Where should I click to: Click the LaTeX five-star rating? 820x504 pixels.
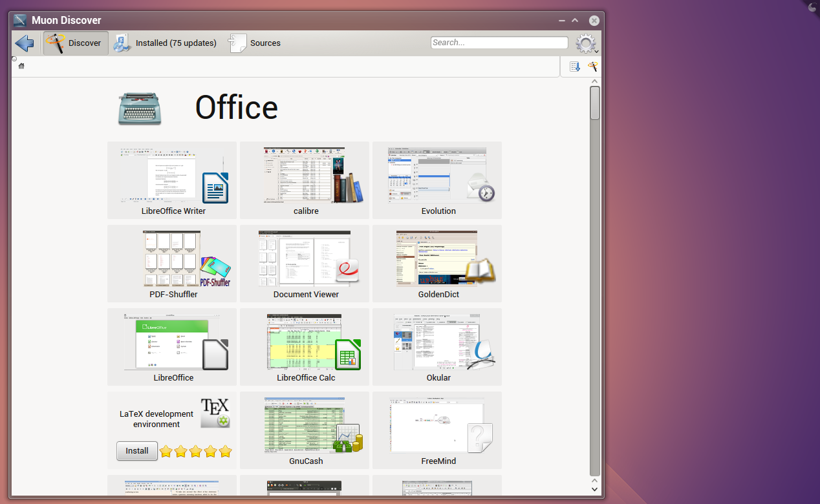[x=195, y=452]
